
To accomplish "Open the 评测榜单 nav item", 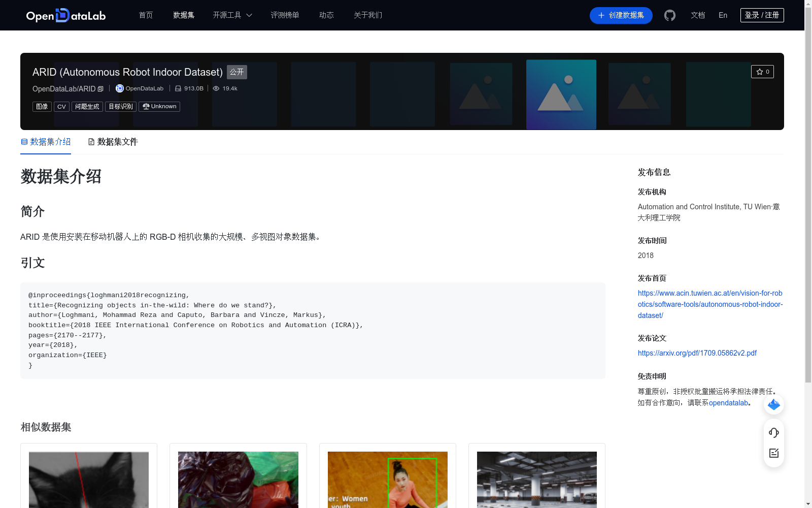I will click(285, 15).
